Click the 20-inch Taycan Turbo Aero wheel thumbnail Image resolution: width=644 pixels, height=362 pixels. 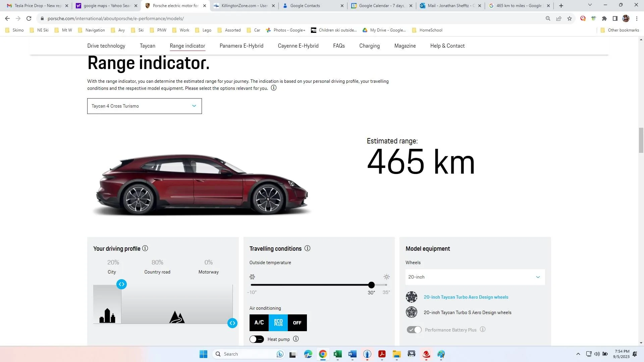[x=412, y=297]
